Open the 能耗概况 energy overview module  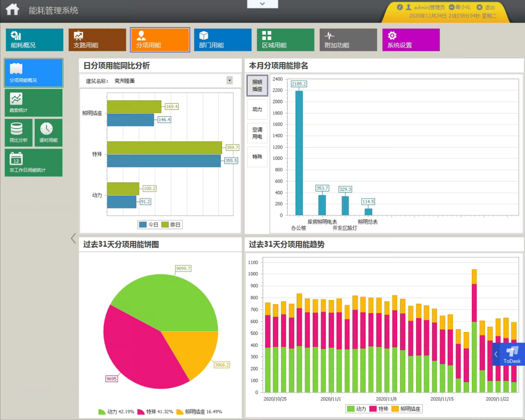pos(34,40)
